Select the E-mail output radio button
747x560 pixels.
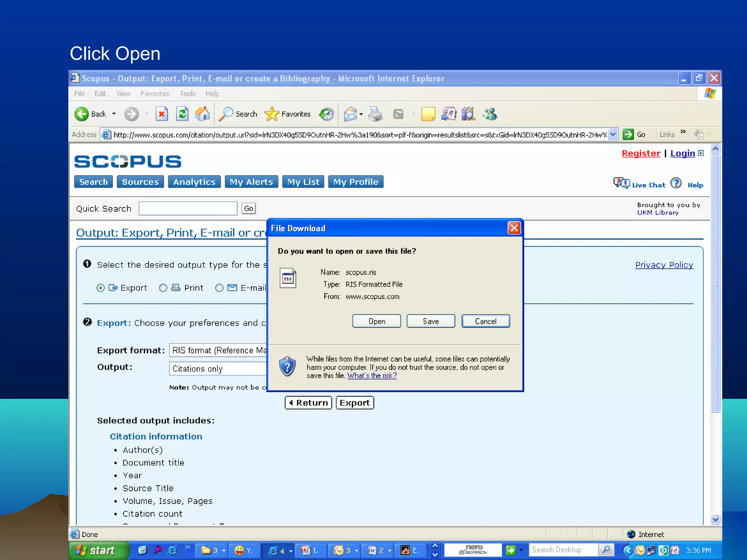pos(219,288)
